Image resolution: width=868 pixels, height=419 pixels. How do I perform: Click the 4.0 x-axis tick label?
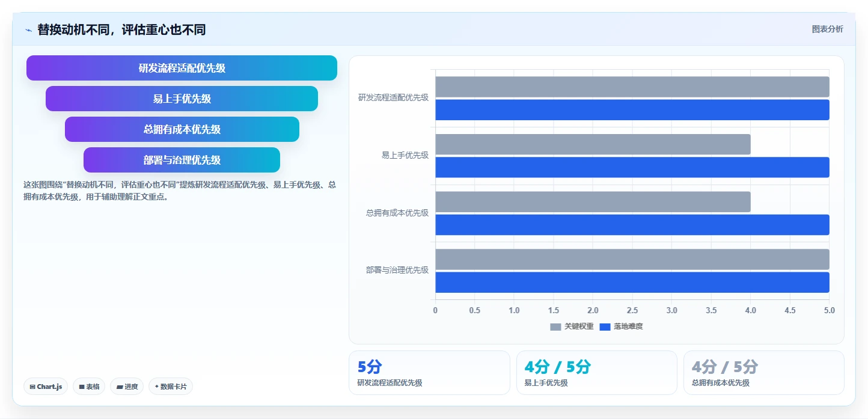pos(751,310)
